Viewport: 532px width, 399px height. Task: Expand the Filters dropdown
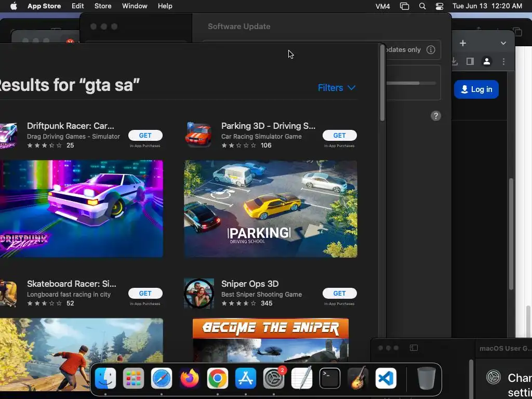[337, 88]
